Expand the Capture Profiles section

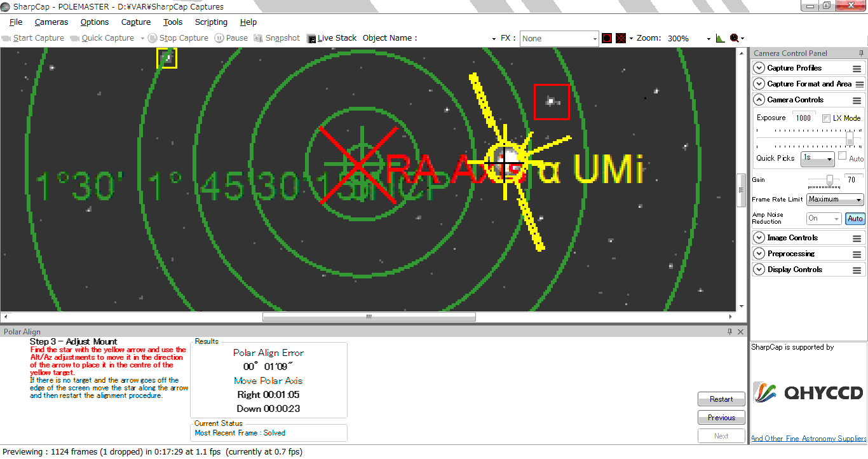click(x=759, y=68)
